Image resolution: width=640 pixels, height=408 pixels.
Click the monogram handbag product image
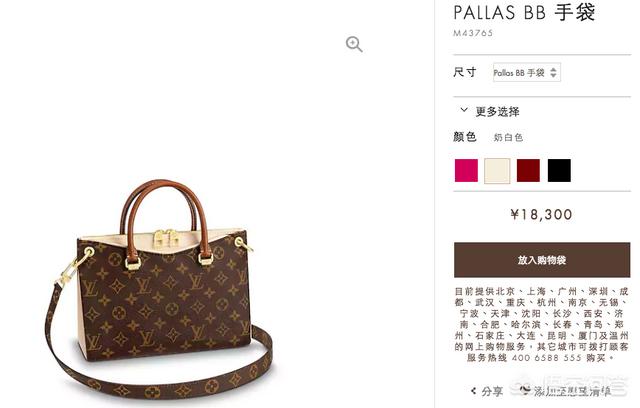(x=159, y=290)
